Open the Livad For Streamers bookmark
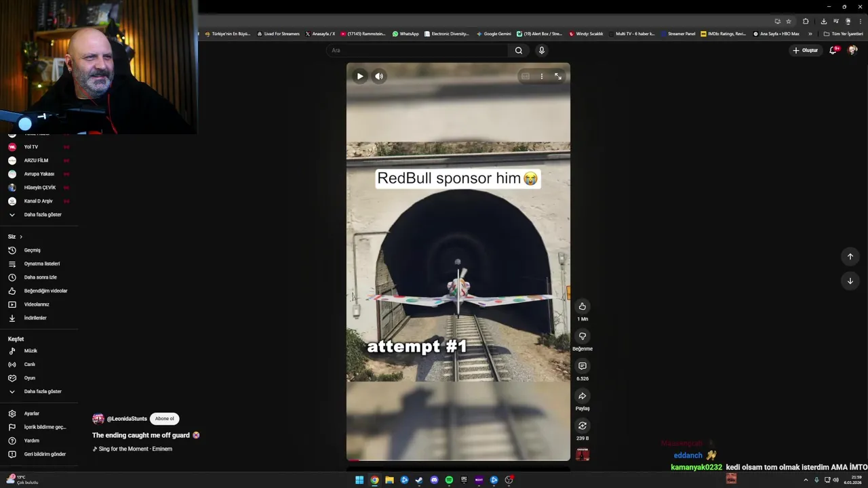 pos(278,34)
